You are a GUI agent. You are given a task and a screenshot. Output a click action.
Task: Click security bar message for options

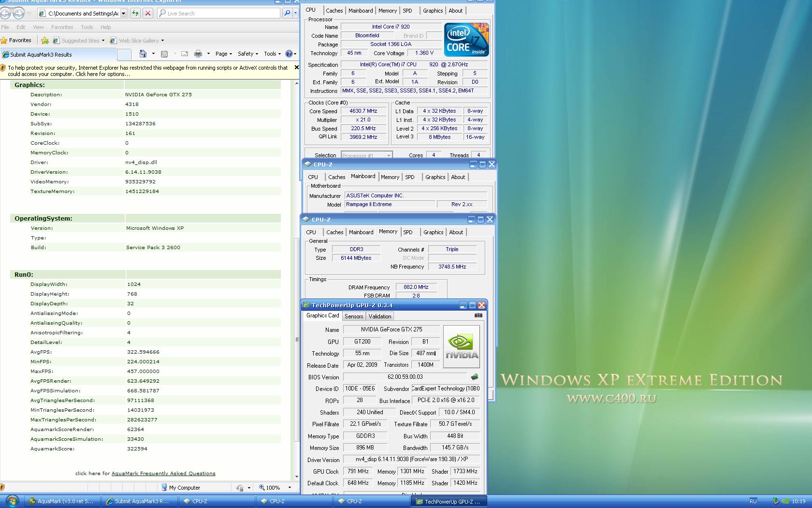[x=148, y=71]
